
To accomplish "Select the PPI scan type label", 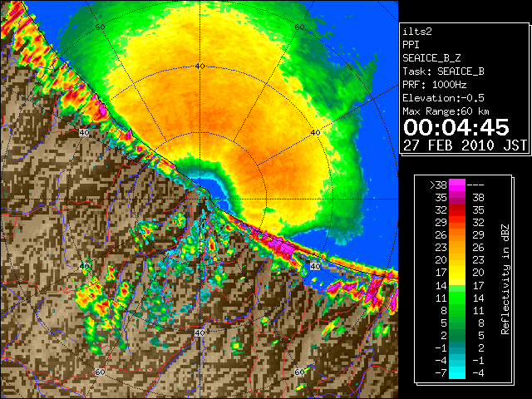I will tap(411, 45).
